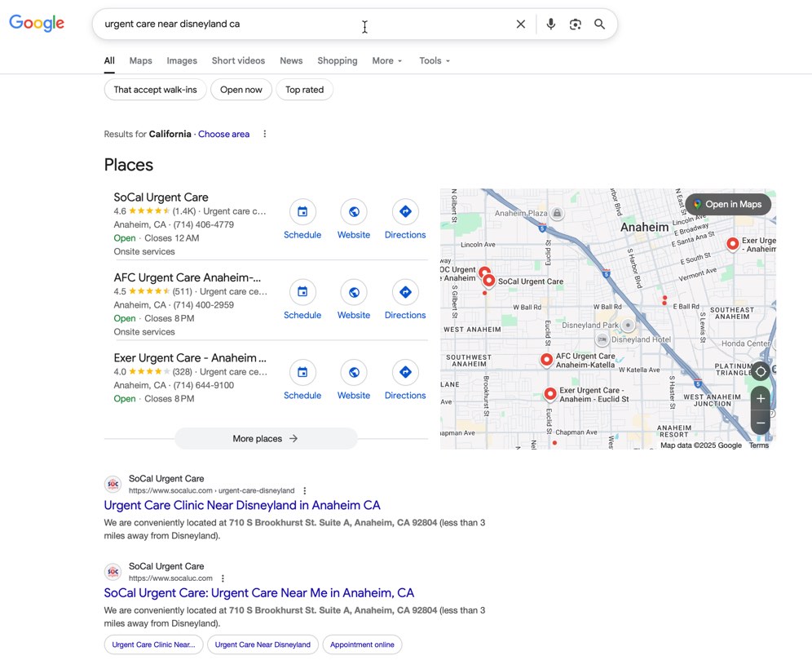This screenshot has width=812, height=669.
Task: Click the magnifying glass search icon
Action: pyautogui.click(x=599, y=24)
